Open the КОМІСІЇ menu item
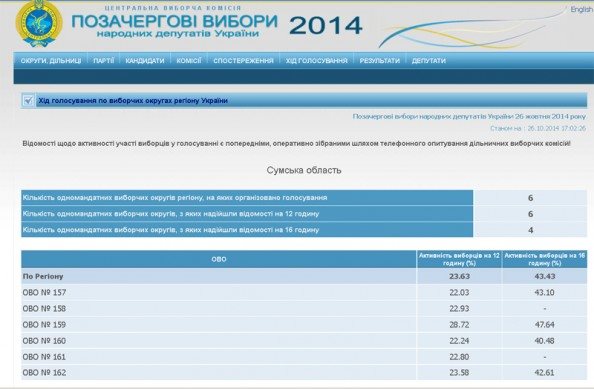This screenshot has width=594, height=389. coord(189,61)
